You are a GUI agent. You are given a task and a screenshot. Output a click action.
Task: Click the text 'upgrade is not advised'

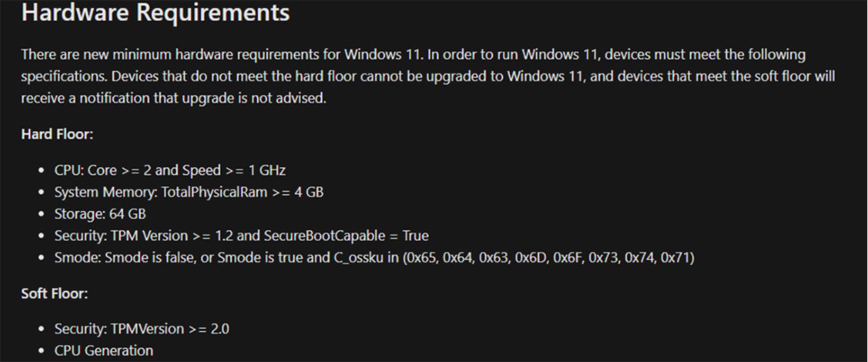(254, 98)
